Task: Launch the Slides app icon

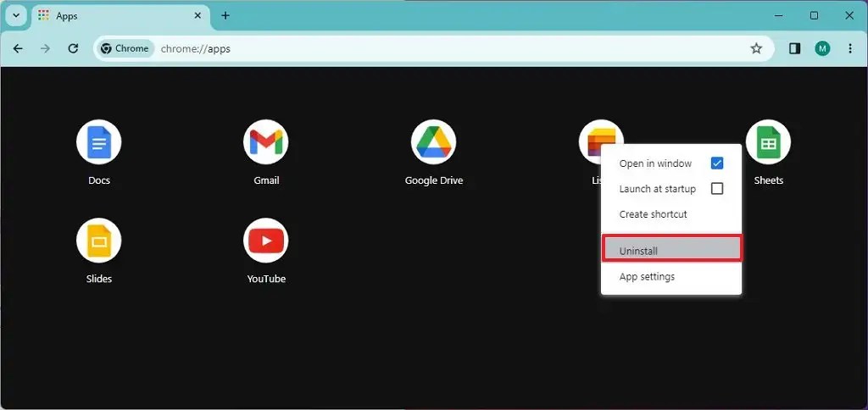Action: pyautogui.click(x=98, y=240)
